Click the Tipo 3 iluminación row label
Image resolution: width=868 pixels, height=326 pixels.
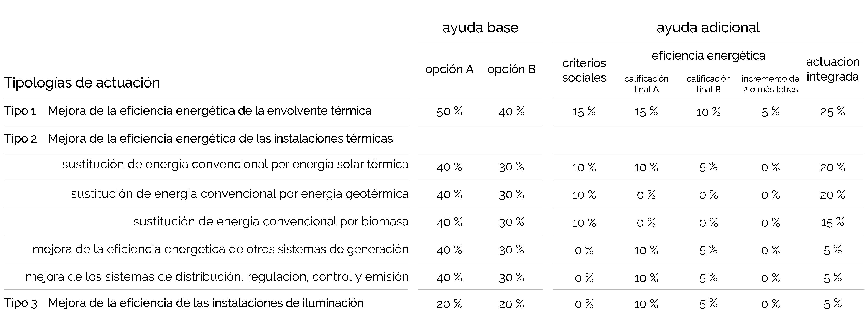[205, 303]
